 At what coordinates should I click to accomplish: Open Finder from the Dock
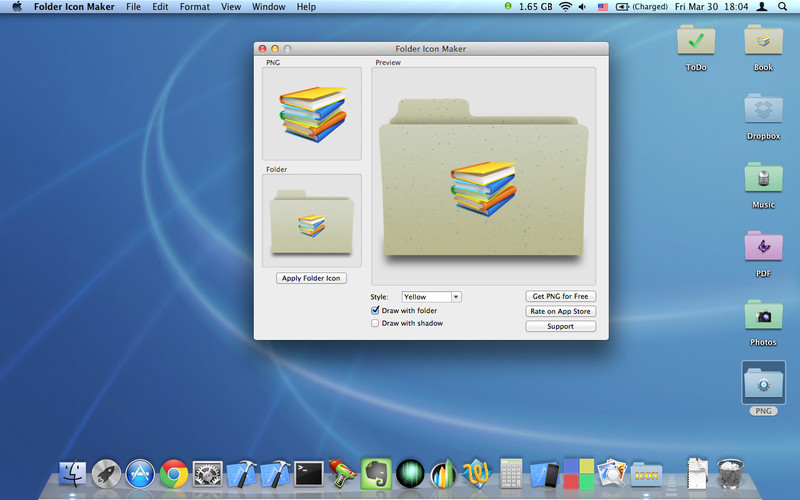tap(72, 474)
